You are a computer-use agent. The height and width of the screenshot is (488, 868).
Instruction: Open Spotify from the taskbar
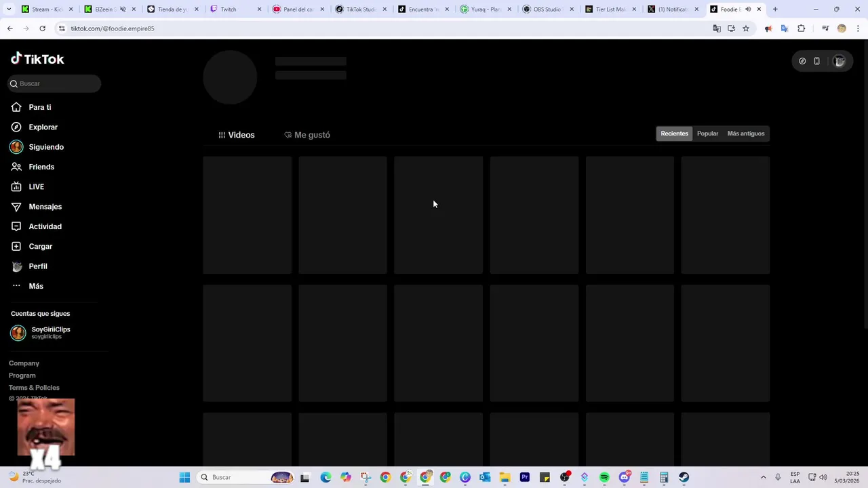(x=604, y=477)
